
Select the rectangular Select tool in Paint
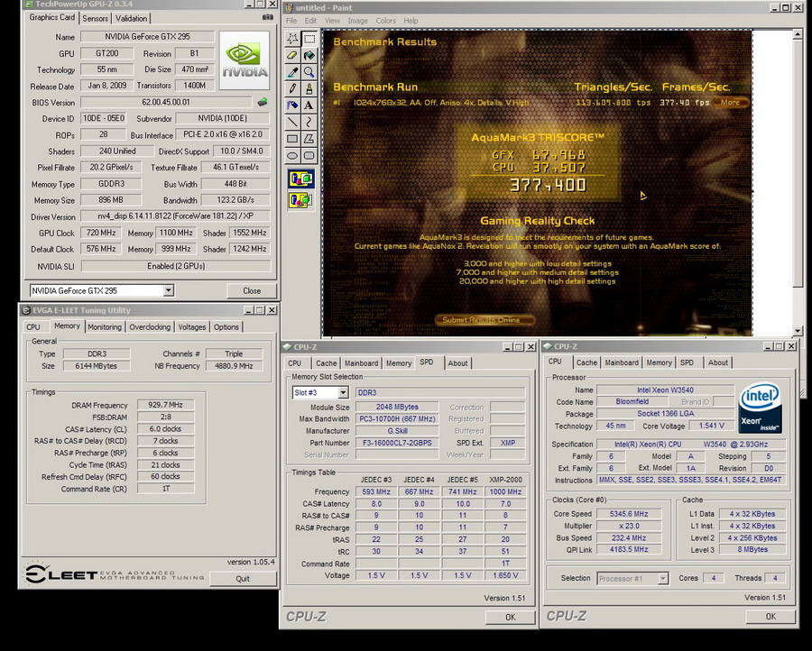point(309,39)
